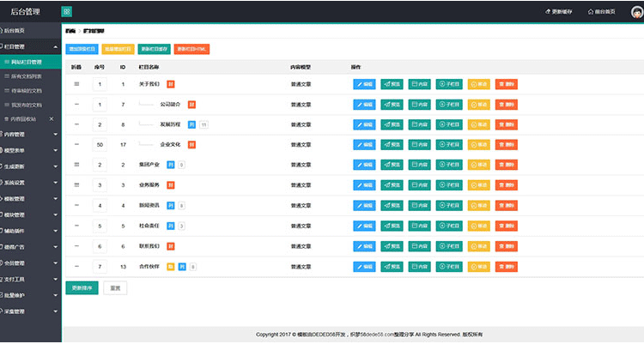This screenshot has height=344, width=644.
Task: Click 编辑 pencil button for 企业文化 row
Action: tap(364, 144)
